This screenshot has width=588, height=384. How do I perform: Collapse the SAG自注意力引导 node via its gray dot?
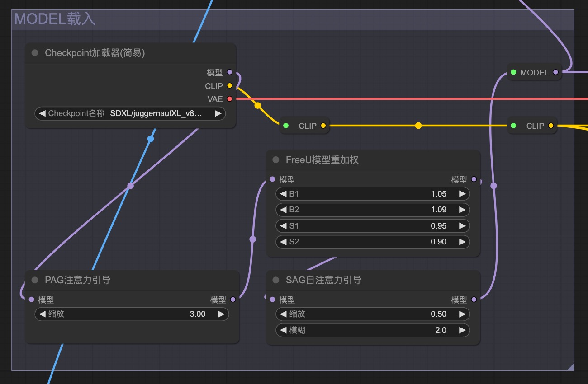coord(276,280)
